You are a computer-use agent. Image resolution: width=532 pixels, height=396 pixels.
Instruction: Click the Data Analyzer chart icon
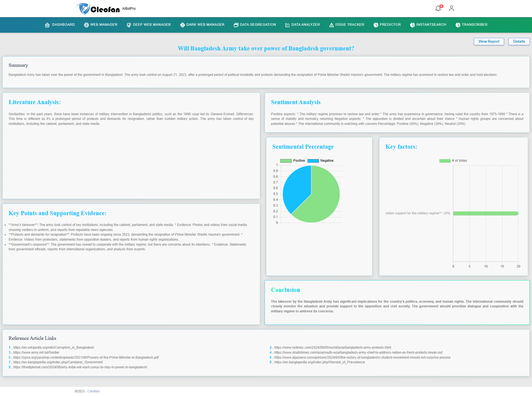tap(288, 25)
